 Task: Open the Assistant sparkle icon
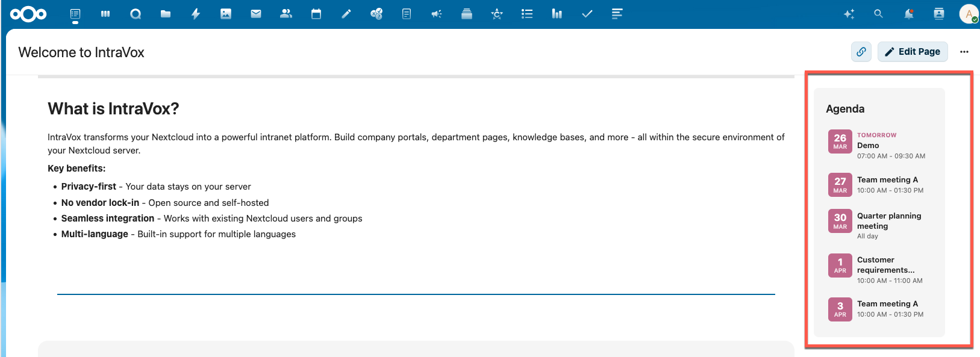(849, 14)
